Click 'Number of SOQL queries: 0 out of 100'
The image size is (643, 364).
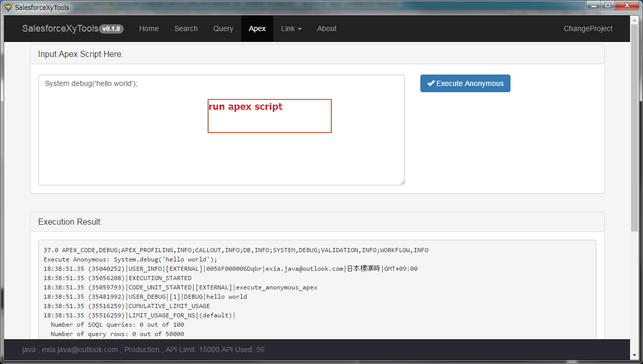click(x=118, y=325)
